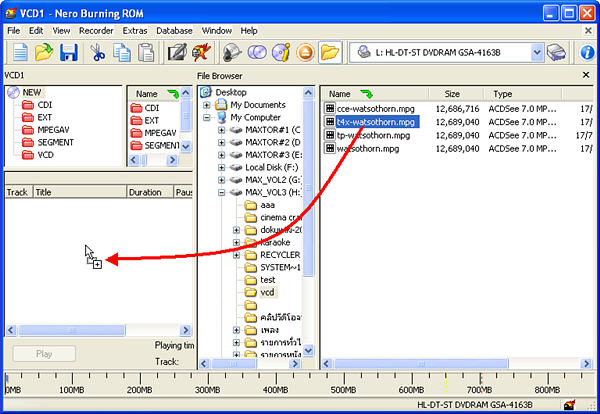The width and height of the screenshot is (600, 414).
Task: Select the EXT folder in VCD1 tree
Action: [44, 117]
